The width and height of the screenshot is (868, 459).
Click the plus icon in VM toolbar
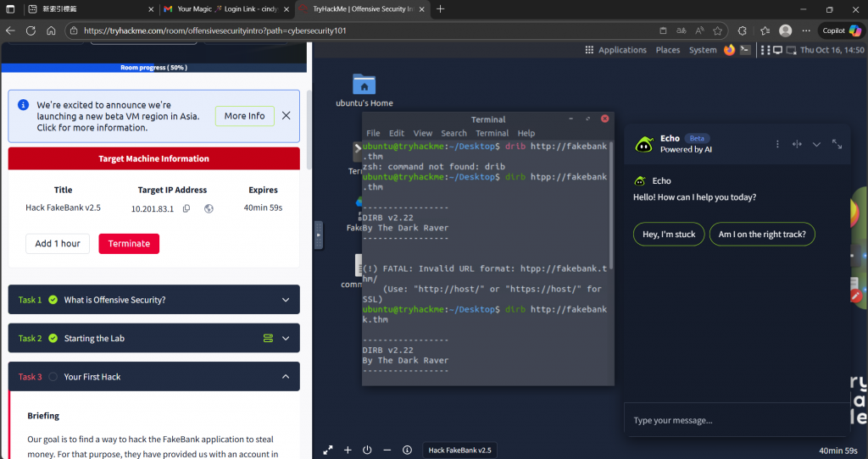[348, 451]
